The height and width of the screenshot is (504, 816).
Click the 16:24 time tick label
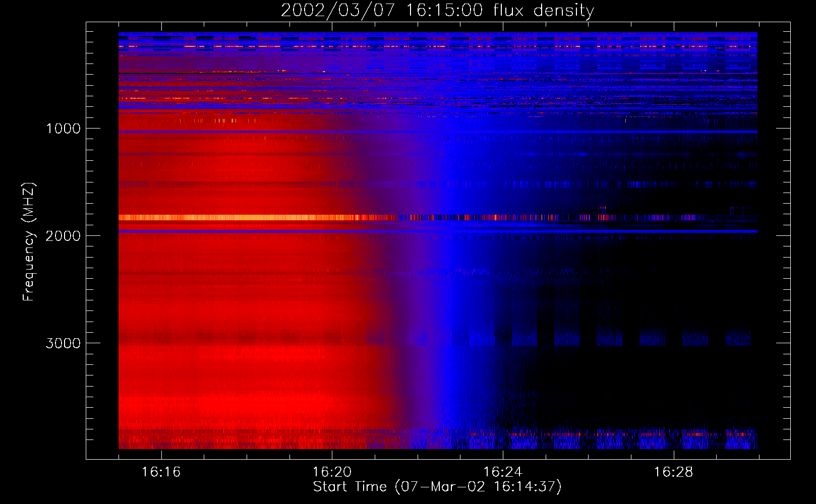(503, 472)
